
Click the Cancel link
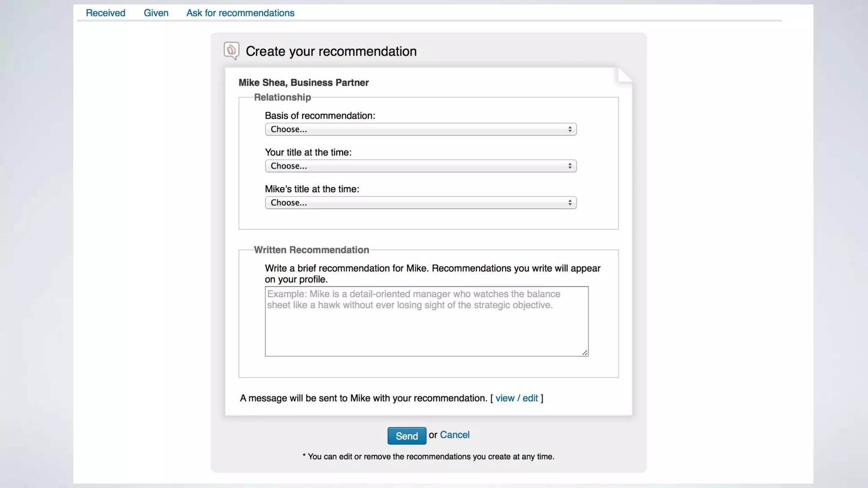(454, 435)
